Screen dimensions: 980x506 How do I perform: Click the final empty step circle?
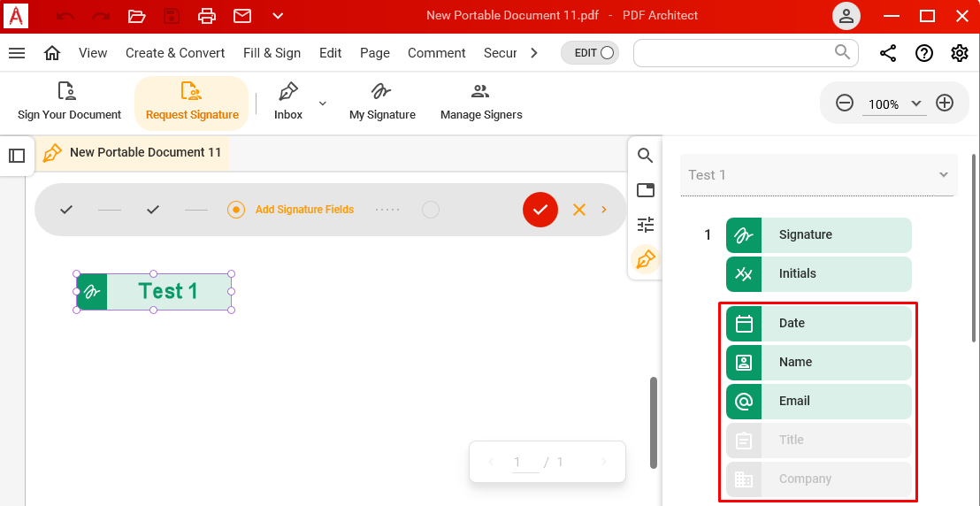coord(431,210)
